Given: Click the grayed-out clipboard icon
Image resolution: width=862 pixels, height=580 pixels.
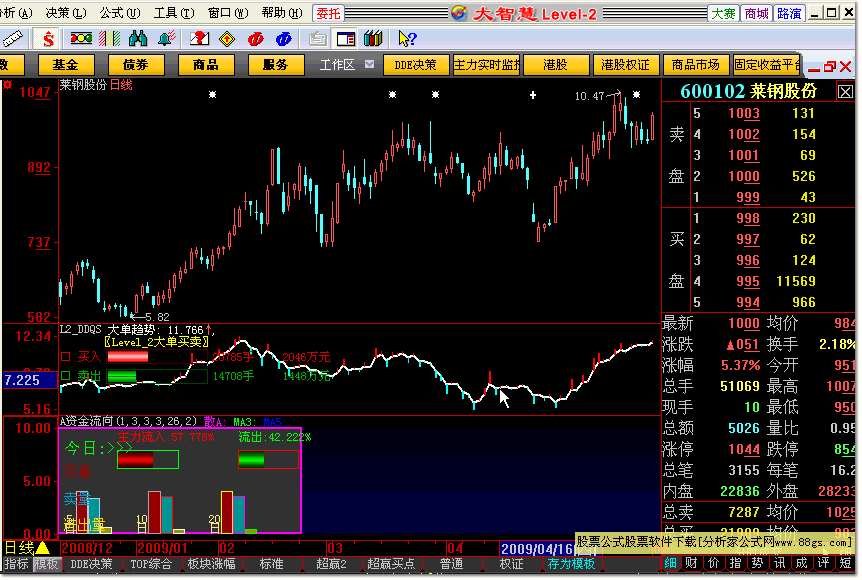Looking at the screenshot, I should (x=317, y=39).
